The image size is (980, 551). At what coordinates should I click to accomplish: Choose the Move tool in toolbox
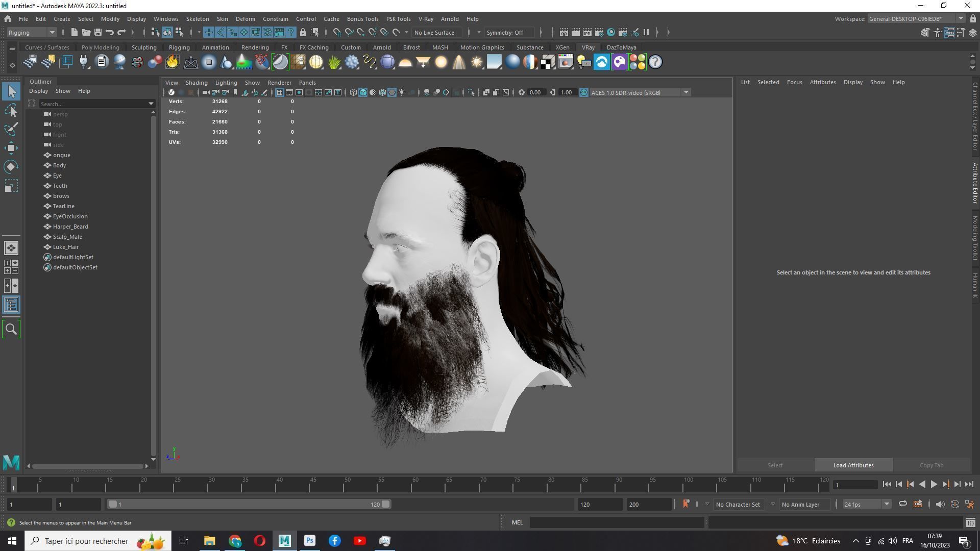coord(11,148)
